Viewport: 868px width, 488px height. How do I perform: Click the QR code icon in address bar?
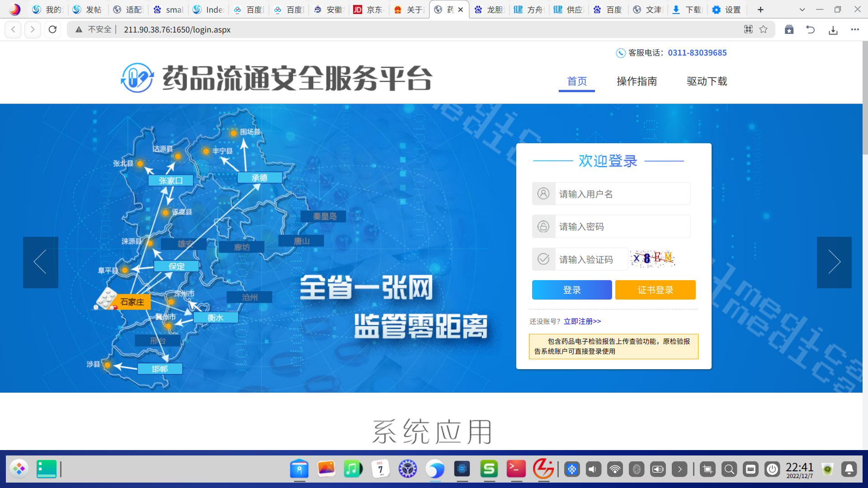coord(748,29)
